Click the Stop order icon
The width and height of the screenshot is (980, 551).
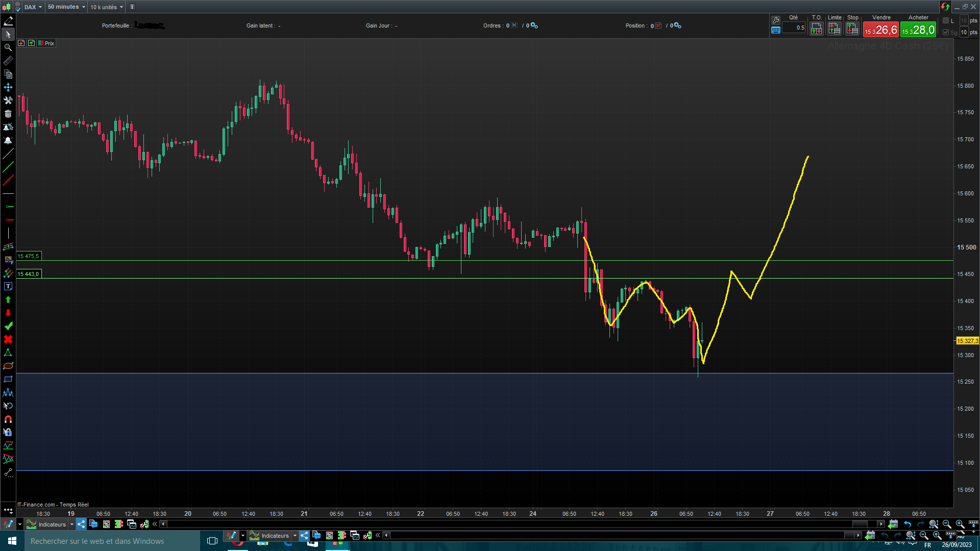(x=852, y=29)
